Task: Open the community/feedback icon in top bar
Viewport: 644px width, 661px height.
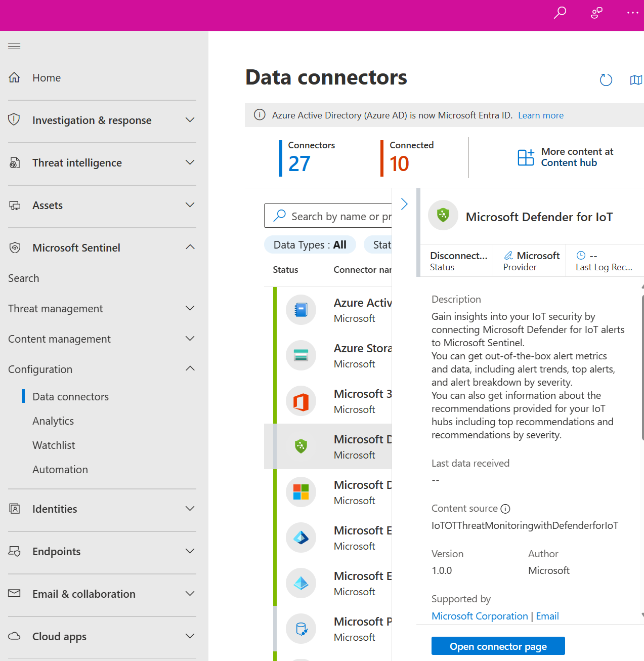Action: point(597,13)
